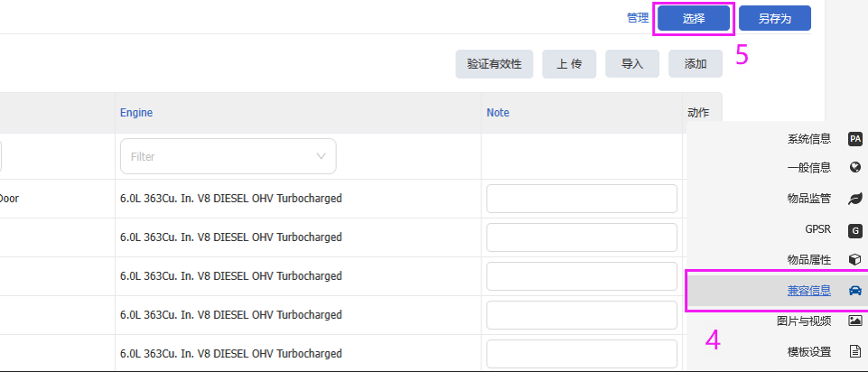Select the 兼容信息 menu entry
Screen dimensions: 868x372
tap(808, 290)
